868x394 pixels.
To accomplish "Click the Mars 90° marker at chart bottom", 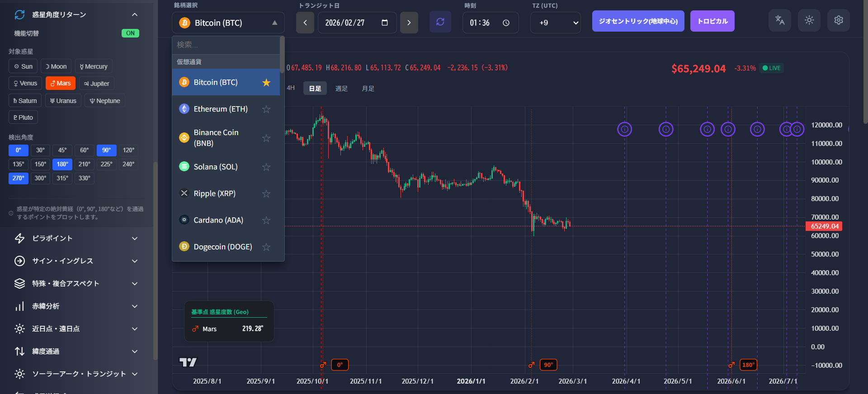I will 548,365.
